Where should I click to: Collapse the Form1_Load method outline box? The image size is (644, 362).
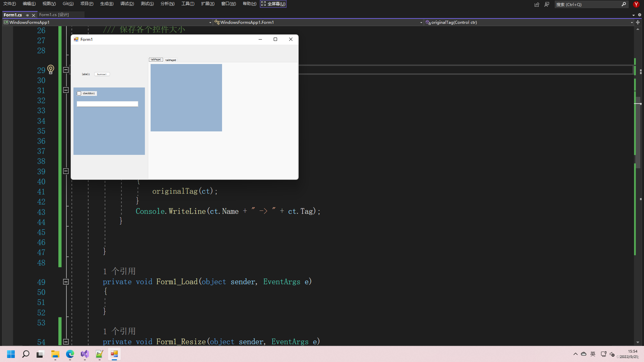pos(66,282)
